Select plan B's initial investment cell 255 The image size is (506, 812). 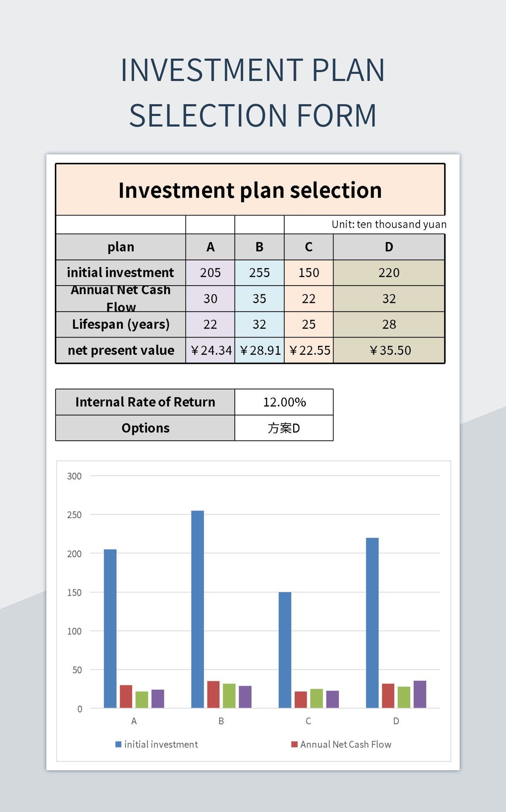259,272
